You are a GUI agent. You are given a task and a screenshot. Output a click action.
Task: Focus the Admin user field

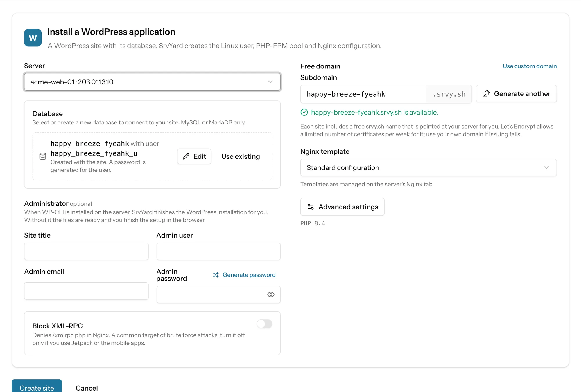[x=218, y=251]
